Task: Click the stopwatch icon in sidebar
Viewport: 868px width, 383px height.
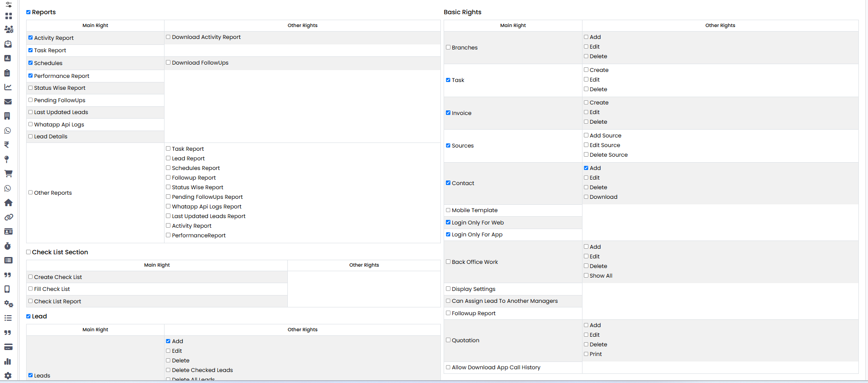Action: (x=8, y=246)
